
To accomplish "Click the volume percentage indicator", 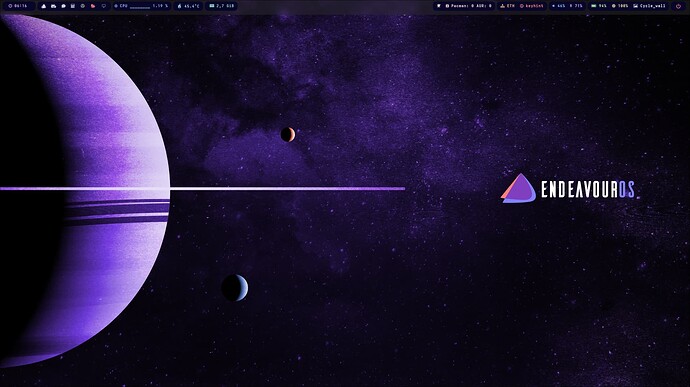I will click(558, 6).
